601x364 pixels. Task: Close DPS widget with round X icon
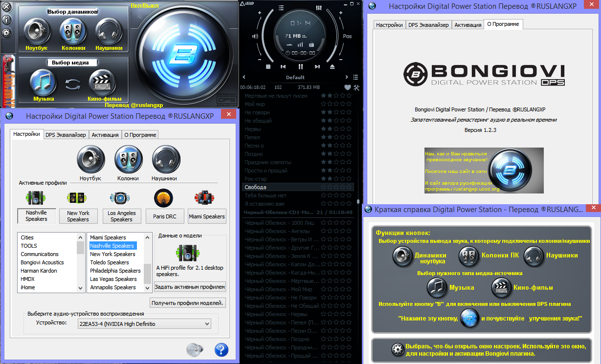(x=7, y=7)
